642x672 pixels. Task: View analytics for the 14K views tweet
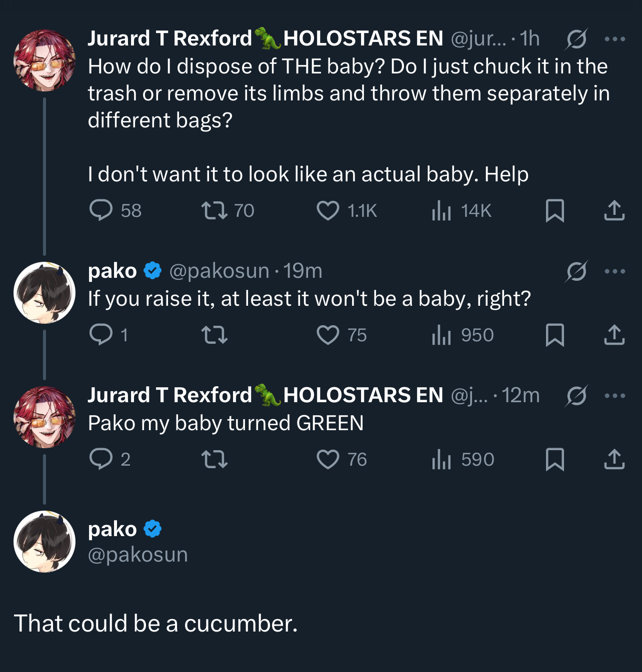click(441, 210)
